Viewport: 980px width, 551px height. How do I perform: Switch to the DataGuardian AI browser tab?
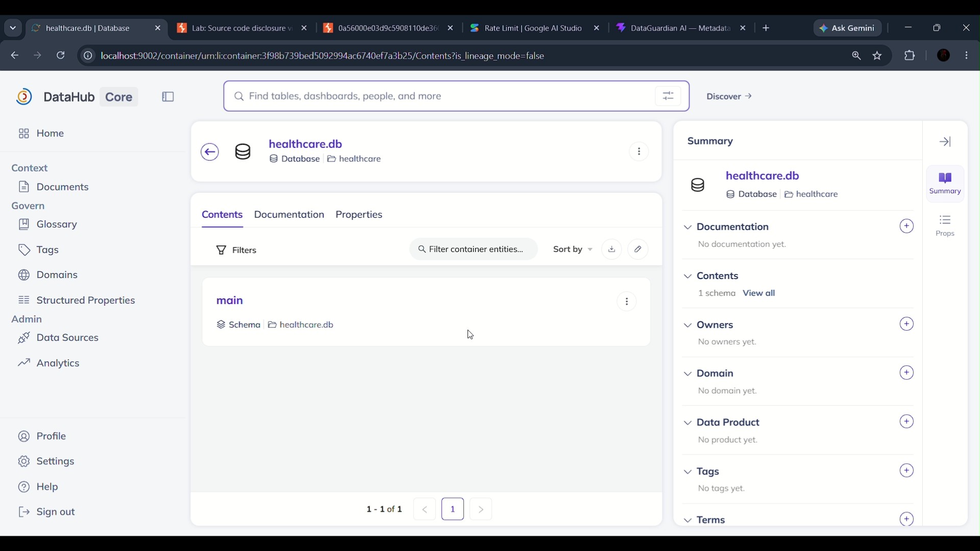click(x=681, y=29)
